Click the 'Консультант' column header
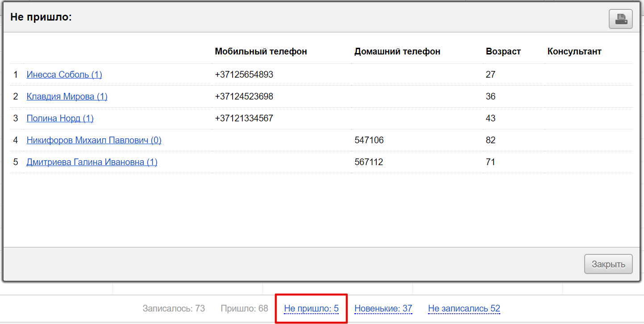Image resolution: width=644 pixels, height=324 pixels. pyautogui.click(x=574, y=51)
